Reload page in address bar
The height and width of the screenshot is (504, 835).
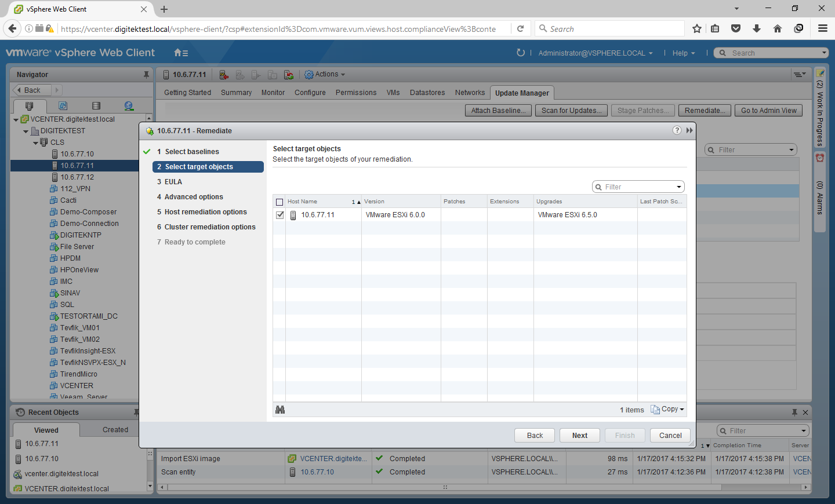coord(521,28)
